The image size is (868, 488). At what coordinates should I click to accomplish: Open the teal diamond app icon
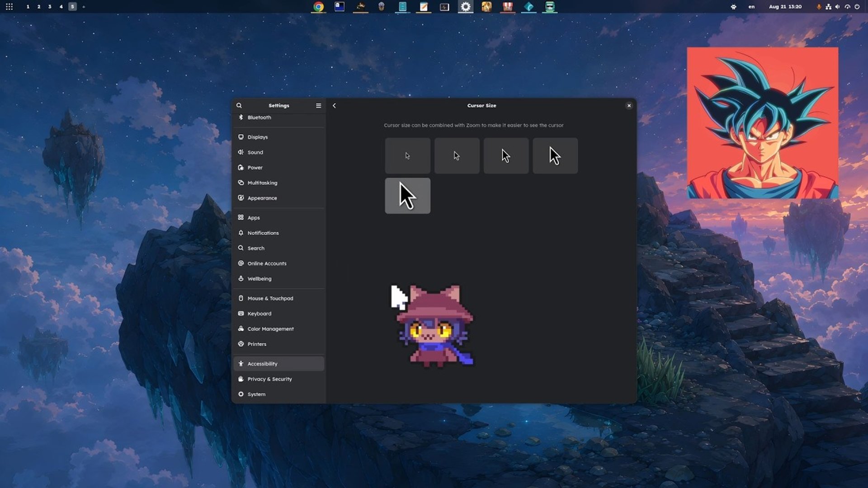[x=528, y=7]
